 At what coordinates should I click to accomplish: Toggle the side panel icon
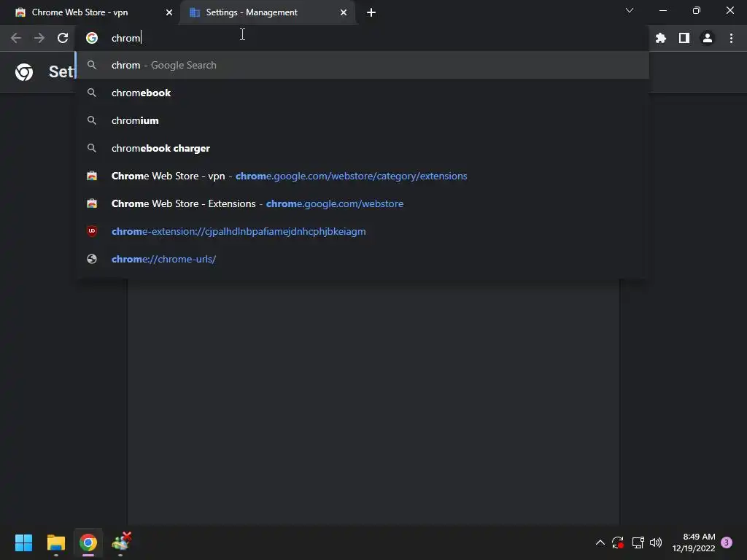point(684,38)
